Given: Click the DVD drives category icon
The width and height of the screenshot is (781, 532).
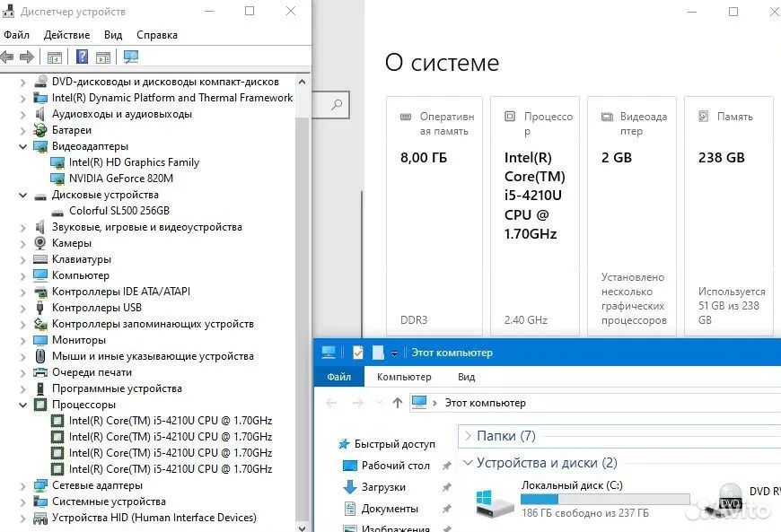Looking at the screenshot, I should tap(39, 81).
